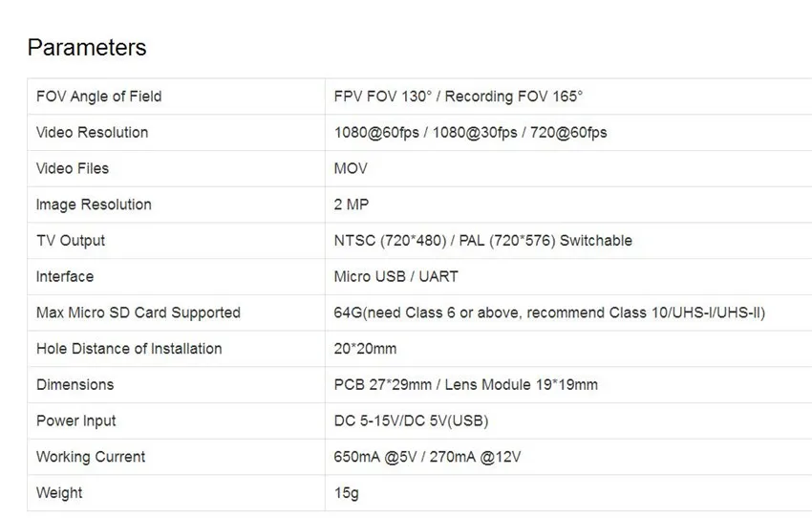
Task: Select the Image Resolution label
Action: 94,205
